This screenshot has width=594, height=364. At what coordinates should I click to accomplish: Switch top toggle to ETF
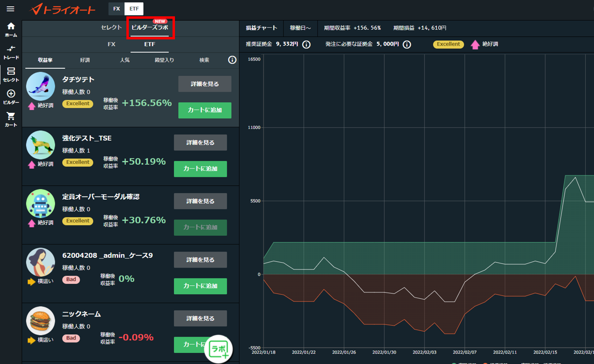(x=134, y=9)
